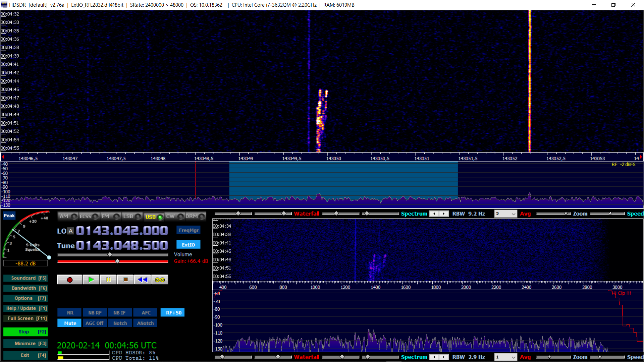Click the -88.2 dB level readout
644x362 pixels.
tap(25, 263)
